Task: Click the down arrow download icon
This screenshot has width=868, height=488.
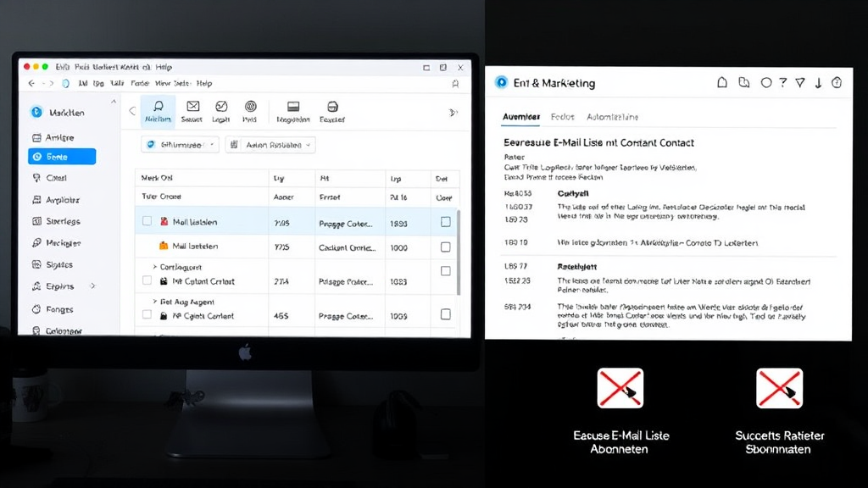Action: point(818,83)
